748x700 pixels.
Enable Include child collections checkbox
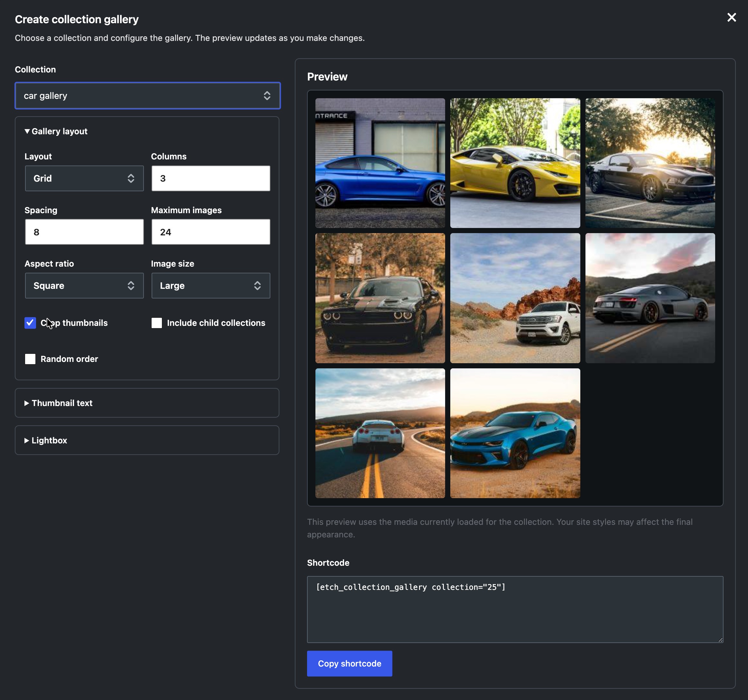156,323
